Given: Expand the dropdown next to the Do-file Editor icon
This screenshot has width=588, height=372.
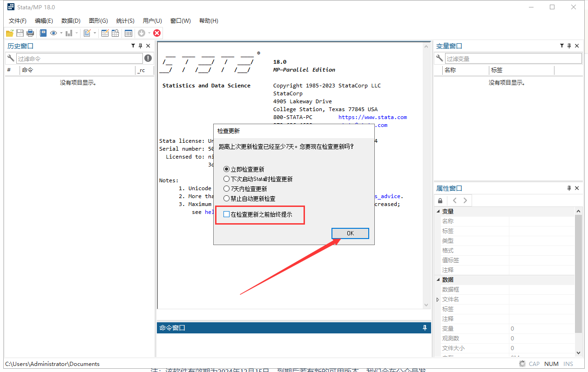Looking at the screenshot, I should [95, 33].
